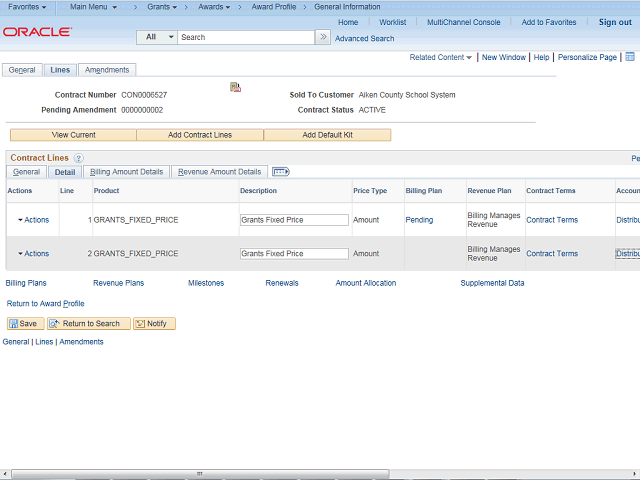This screenshot has height=480, width=640.
Task: Open page in New Window link
Action: 504,57
